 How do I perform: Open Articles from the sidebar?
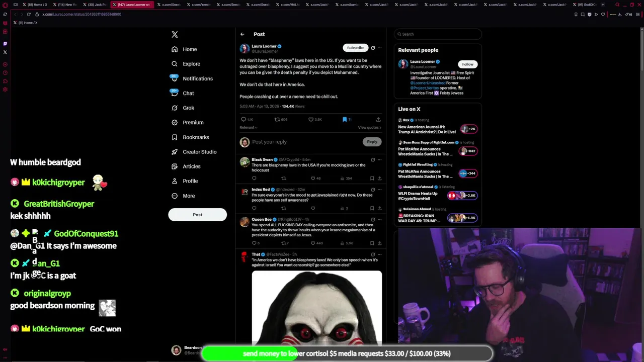[x=186, y=166]
